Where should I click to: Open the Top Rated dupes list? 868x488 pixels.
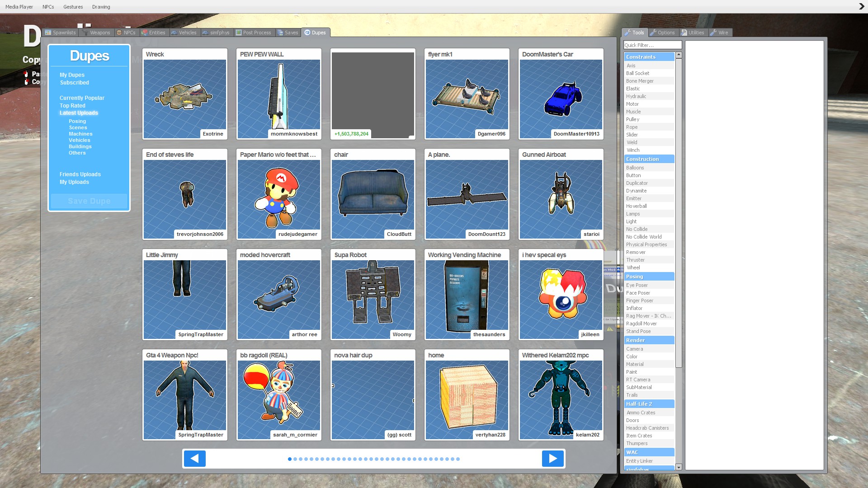(x=72, y=106)
